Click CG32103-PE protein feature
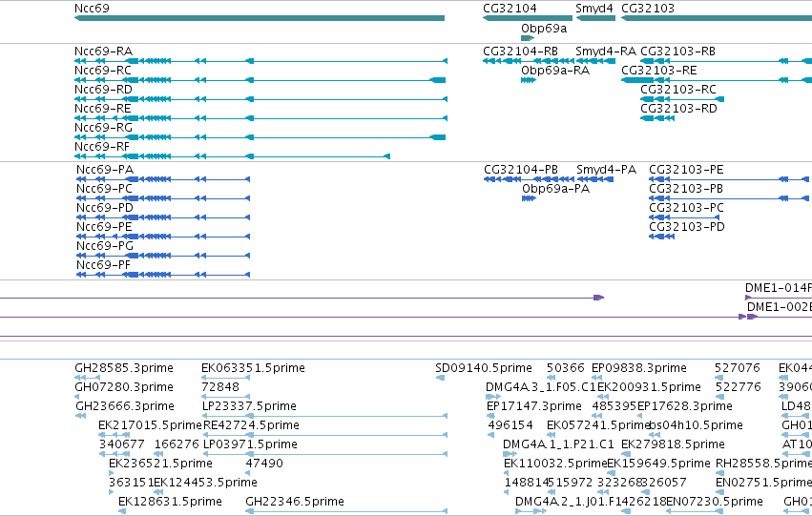The image size is (812, 516). [x=729, y=179]
